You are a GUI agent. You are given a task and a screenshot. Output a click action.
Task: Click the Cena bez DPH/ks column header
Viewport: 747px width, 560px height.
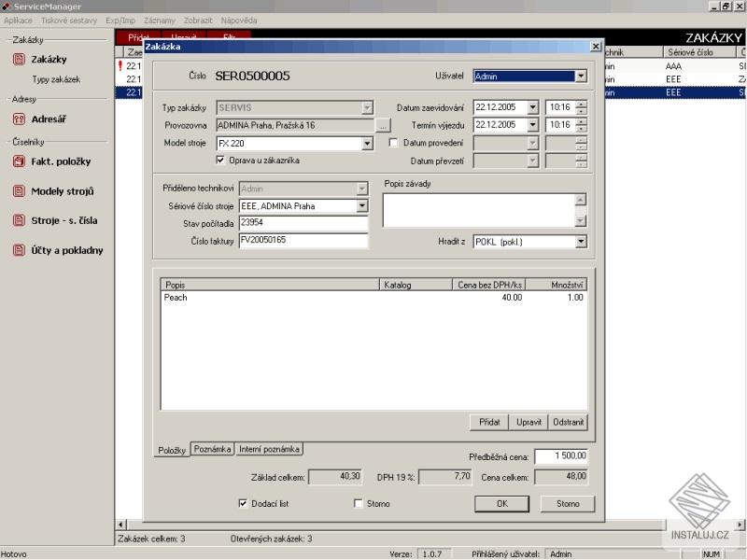[488, 285]
